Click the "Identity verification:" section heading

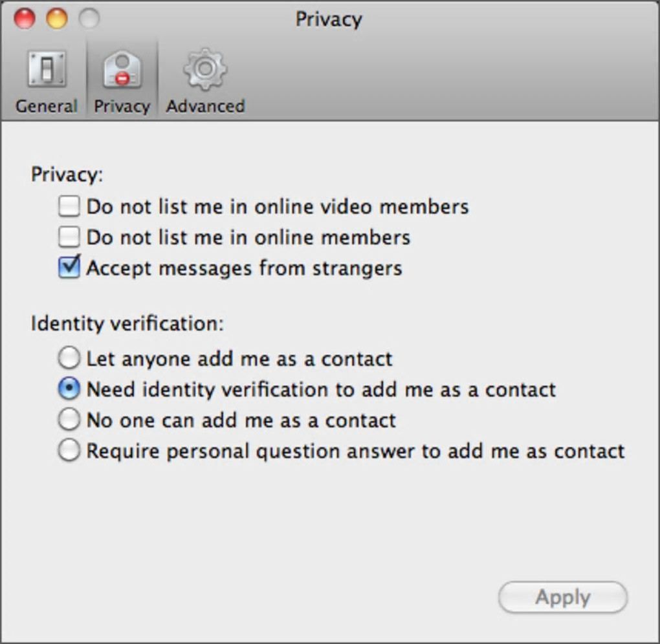pyautogui.click(x=127, y=323)
